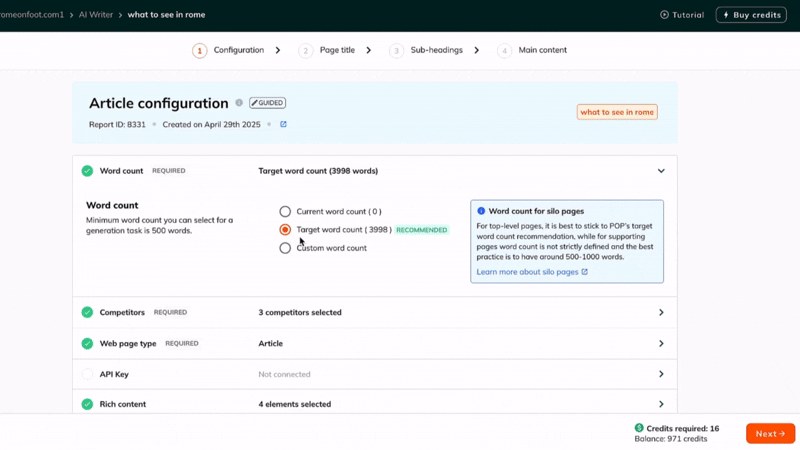Viewport: 800px width, 450px height.
Task: Select the Page title step
Action: (x=337, y=50)
